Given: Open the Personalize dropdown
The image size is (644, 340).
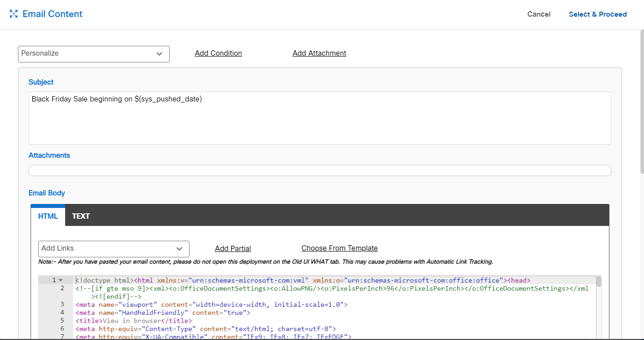Looking at the screenshot, I should [94, 54].
